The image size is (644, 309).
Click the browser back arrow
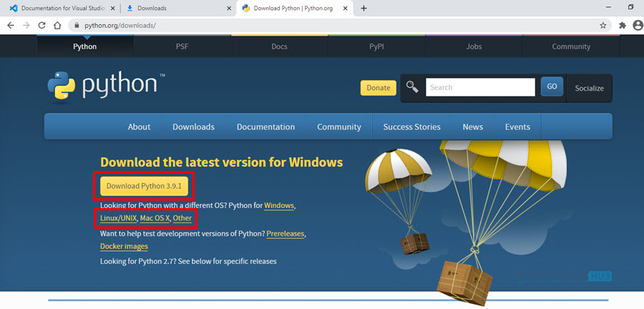[10, 25]
